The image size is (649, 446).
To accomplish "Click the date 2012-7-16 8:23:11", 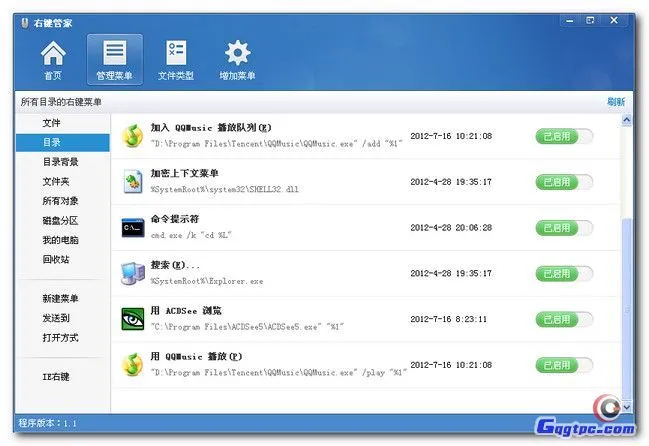I will (449, 319).
